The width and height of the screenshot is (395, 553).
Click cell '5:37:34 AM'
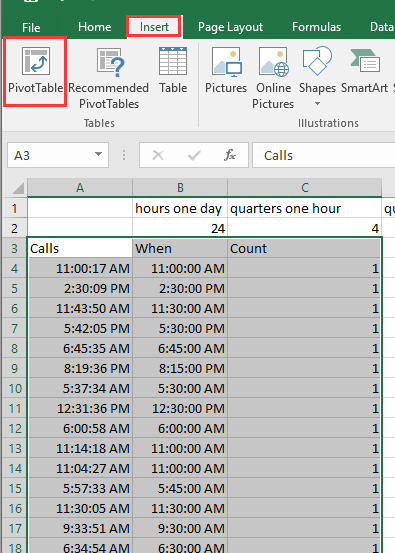pos(80,388)
